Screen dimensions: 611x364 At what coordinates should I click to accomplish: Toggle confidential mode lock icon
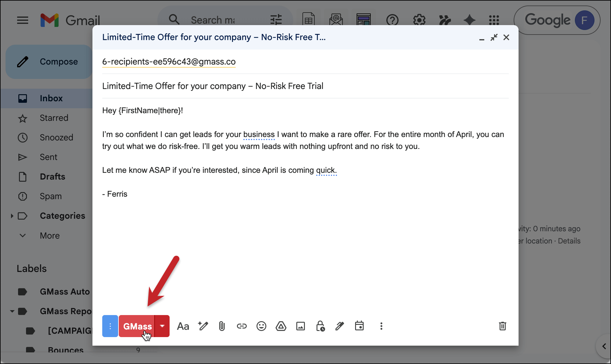(320, 326)
